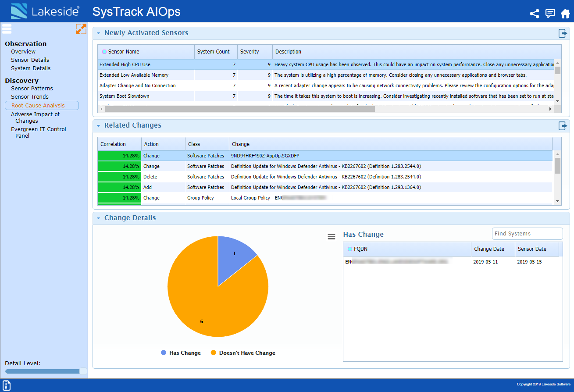Select Root Cause Analysis item
Image resolution: width=574 pixels, height=392 pixels.
point(42,106)
